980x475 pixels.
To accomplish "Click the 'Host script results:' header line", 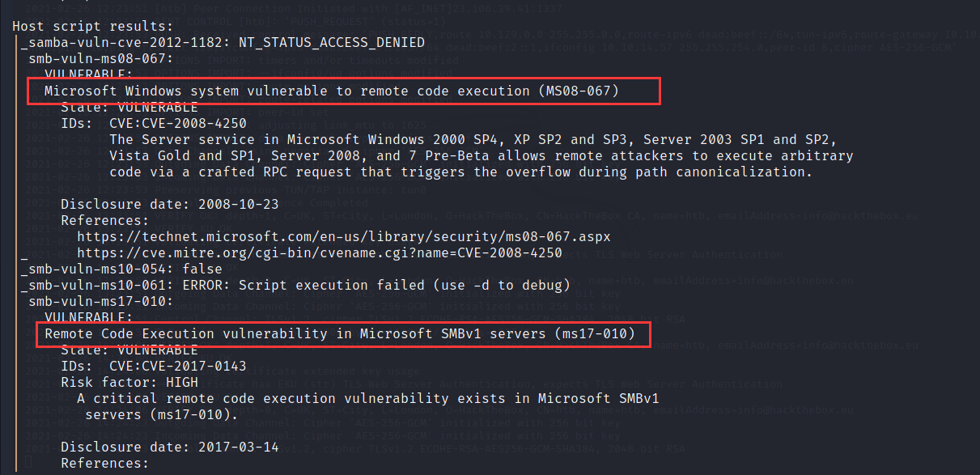I will pos(92,26).
